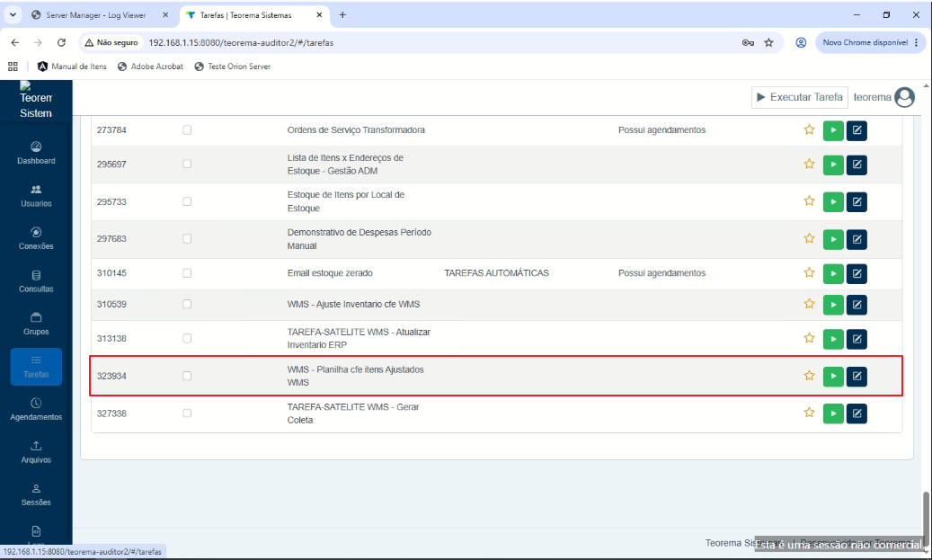The image size is (932, 560).
Task: Check the box for task 323934
Action: point(187,376)
